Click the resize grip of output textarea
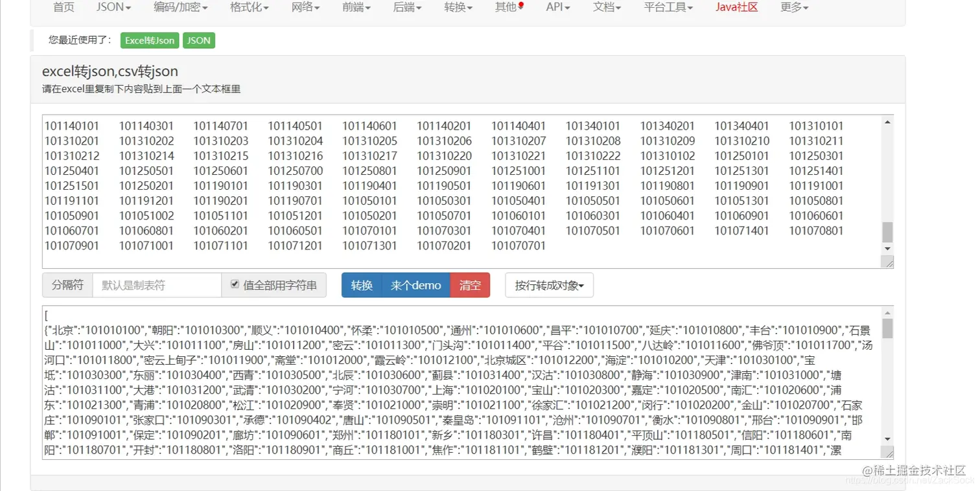 coord(889,452)
